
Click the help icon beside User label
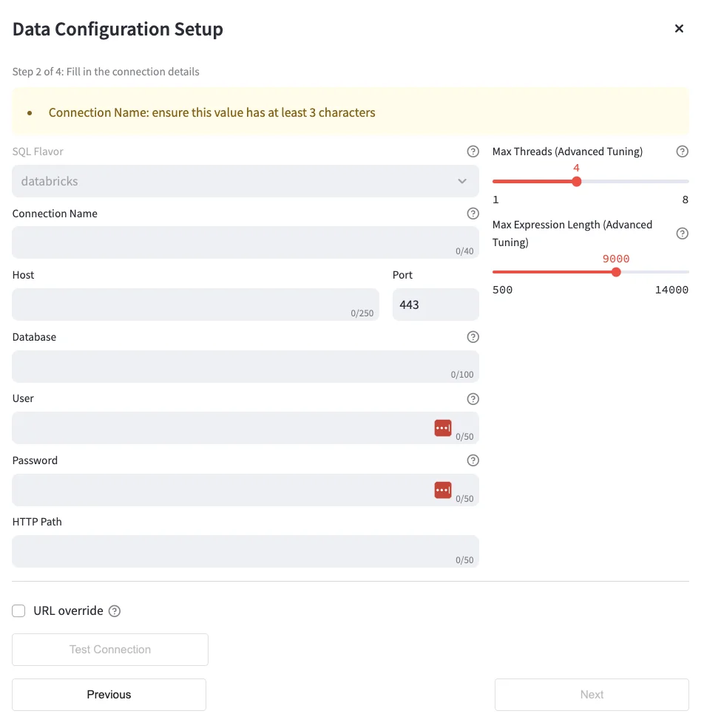473,398
